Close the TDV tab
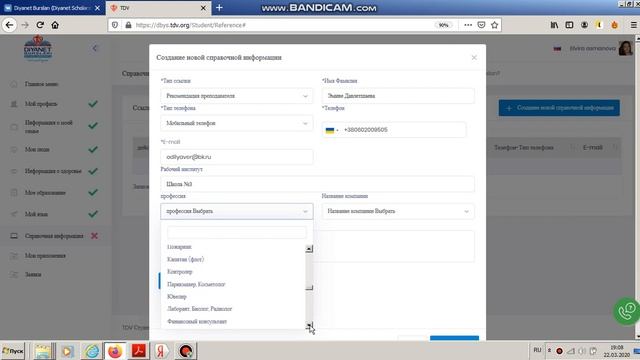The image size is (640, 360). point(203,8)
